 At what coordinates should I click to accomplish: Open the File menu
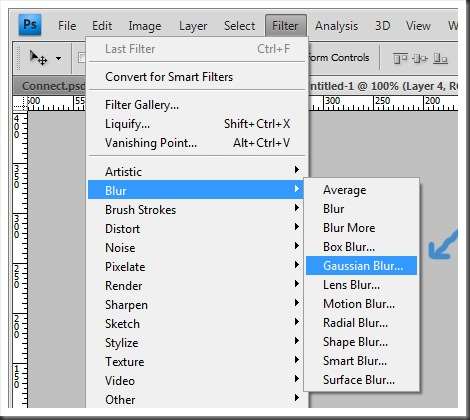tap(67, 26)
